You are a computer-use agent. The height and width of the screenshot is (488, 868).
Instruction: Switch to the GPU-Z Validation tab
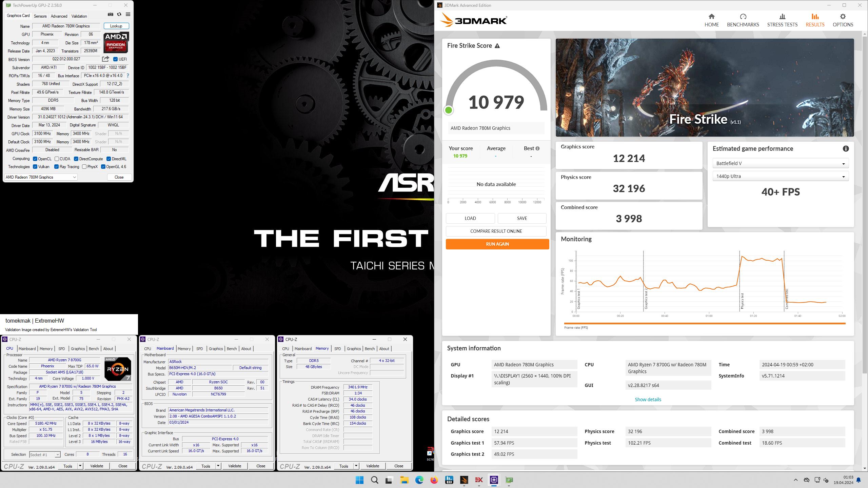[x=79, y=16]
